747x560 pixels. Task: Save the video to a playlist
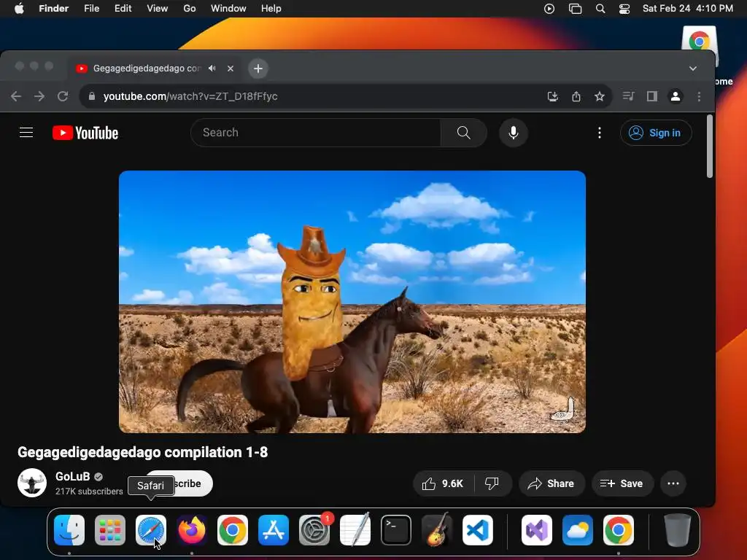pos(622,483)
